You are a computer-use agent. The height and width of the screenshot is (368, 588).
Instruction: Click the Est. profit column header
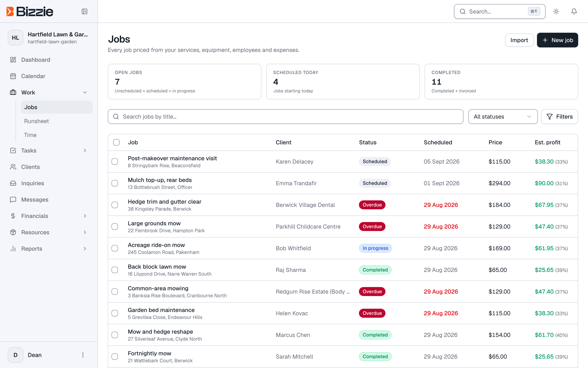(x=547, y=142)
